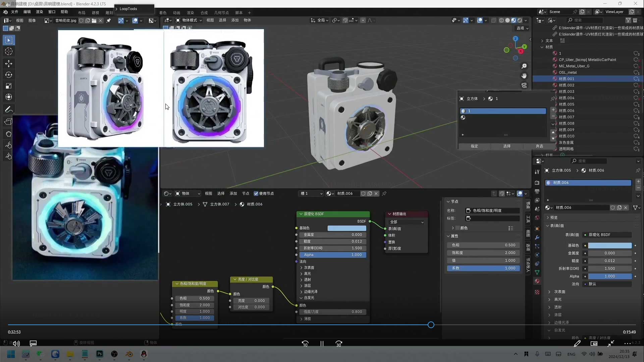Switch to the 几何节点 workspace tab
The width and height of the screenshot is (644, 362).
click(221, 13)
